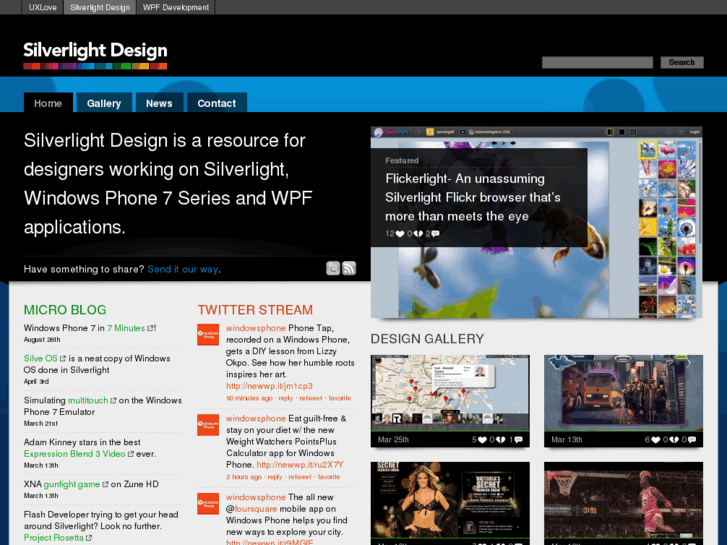Click broken heart icon on featured Flickerlight post
This screenshot has height=545, width=727.
[418, 234]
